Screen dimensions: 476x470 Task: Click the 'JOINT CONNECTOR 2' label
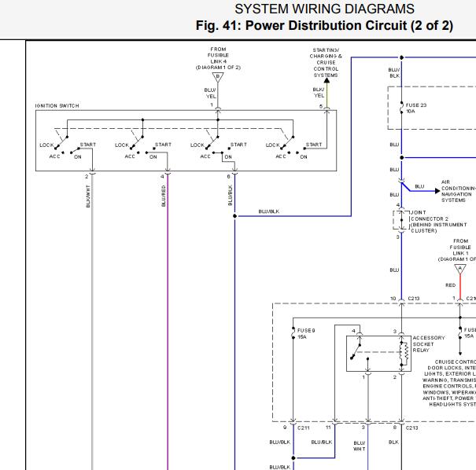(438, 222)
